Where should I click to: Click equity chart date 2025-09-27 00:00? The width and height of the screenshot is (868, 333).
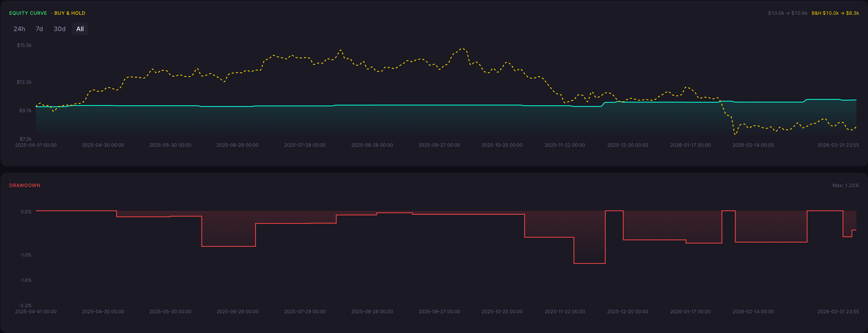pos(439,145)
